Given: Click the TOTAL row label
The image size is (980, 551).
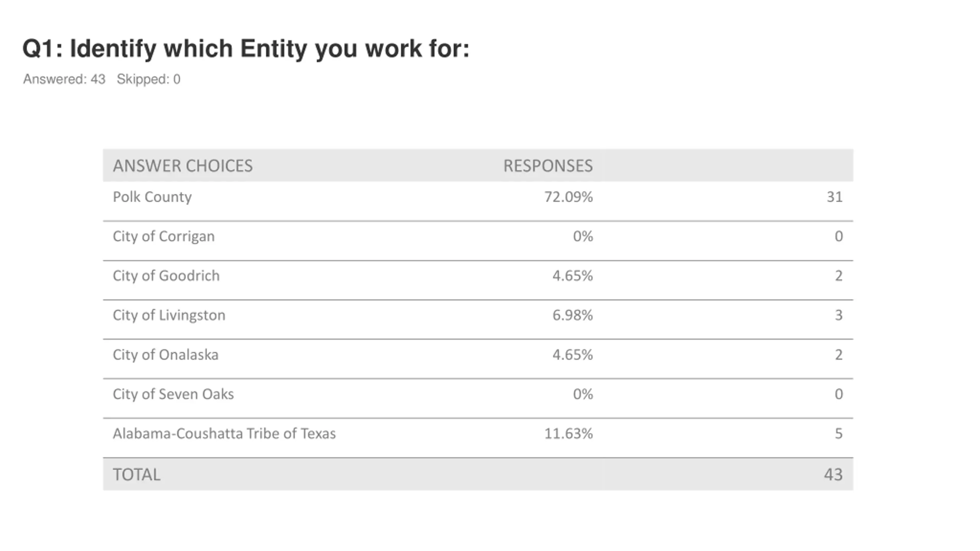Looking at the screenshot, I should click(136, 474).
